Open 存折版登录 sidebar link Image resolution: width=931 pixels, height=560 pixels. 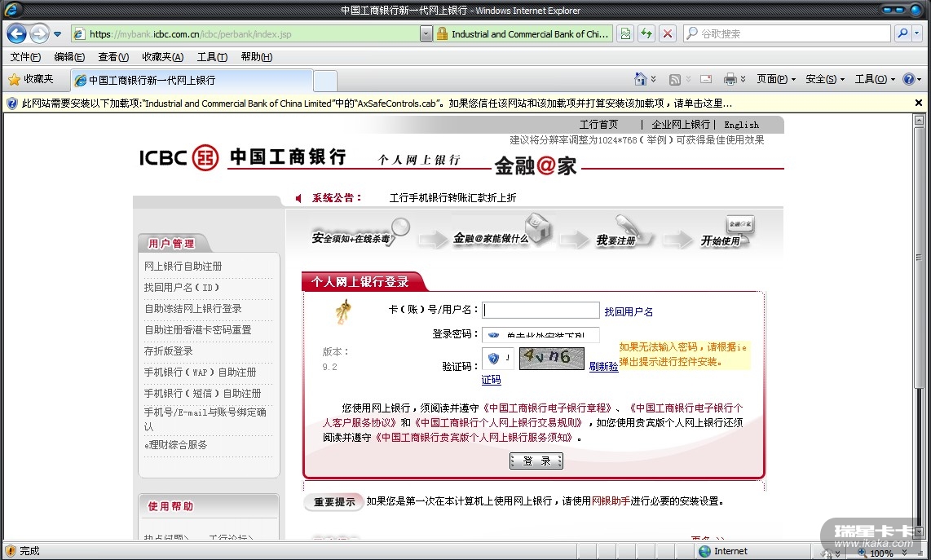point(169,351)
